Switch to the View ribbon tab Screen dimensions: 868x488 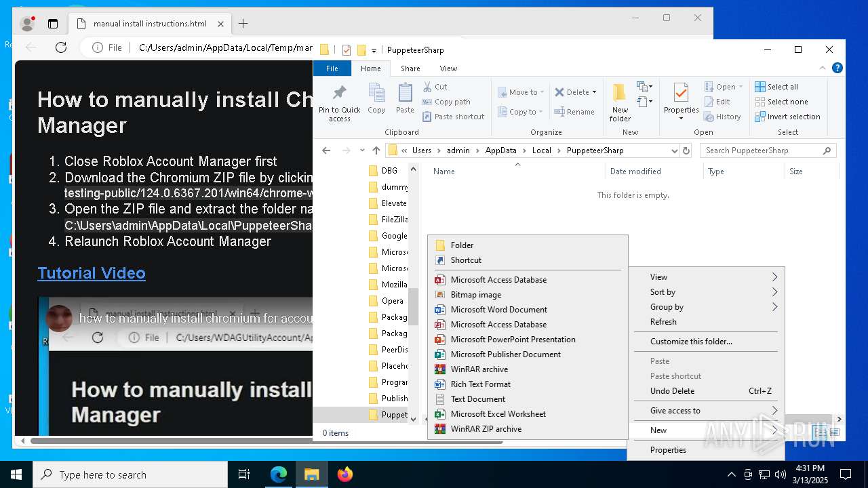(448, 68)
